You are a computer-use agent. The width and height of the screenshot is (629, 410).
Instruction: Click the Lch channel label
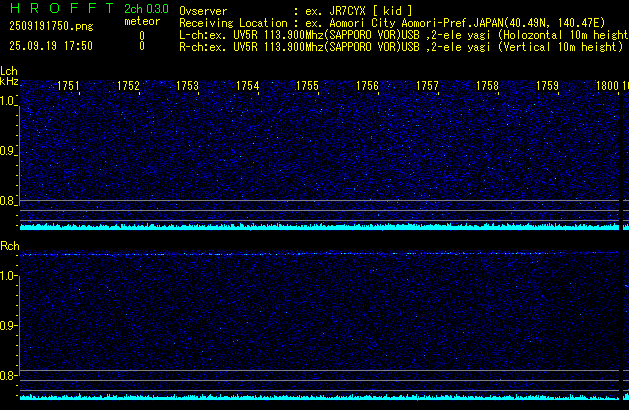pos(9,71)
